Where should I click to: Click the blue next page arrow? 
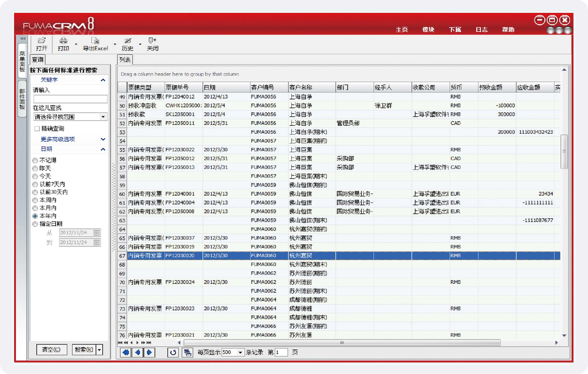pos(149,352)
